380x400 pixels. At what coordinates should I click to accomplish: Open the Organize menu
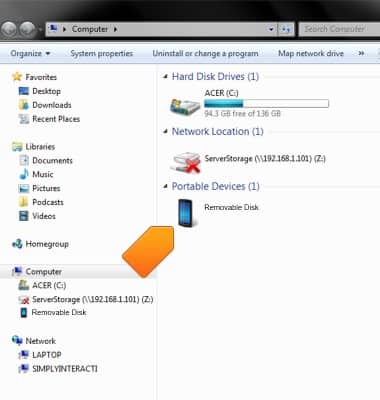pos(30,53)
